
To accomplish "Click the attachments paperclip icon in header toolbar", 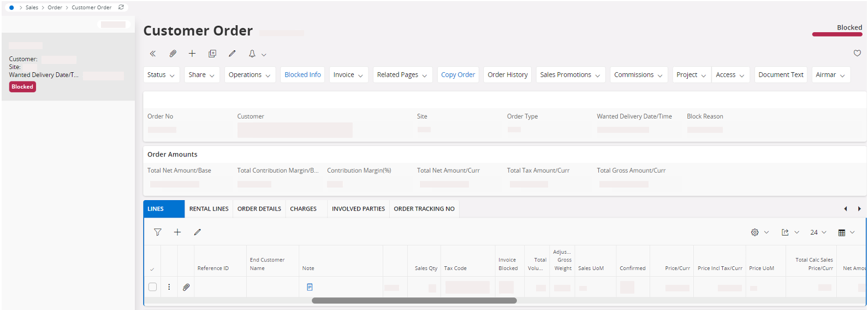I will click(x=173, y=54).
